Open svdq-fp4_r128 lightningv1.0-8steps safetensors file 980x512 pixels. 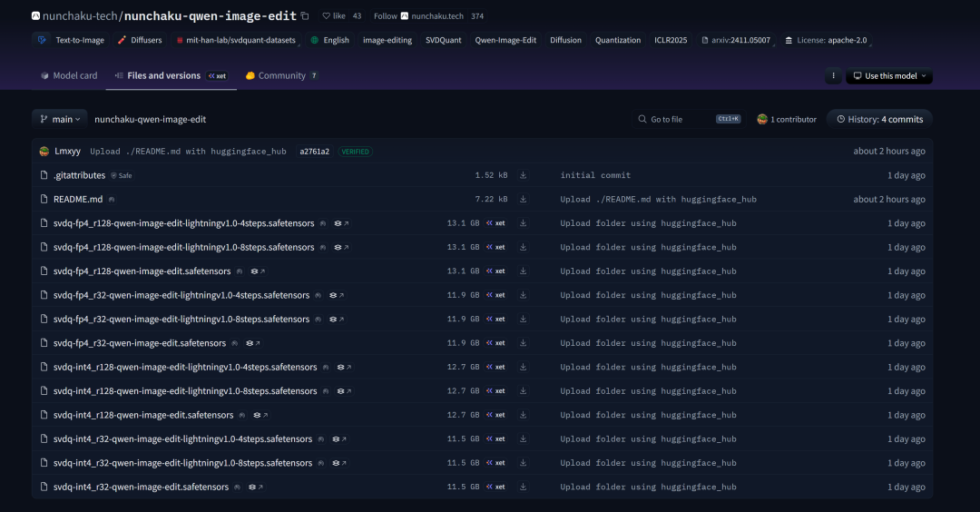pos(183,247)
